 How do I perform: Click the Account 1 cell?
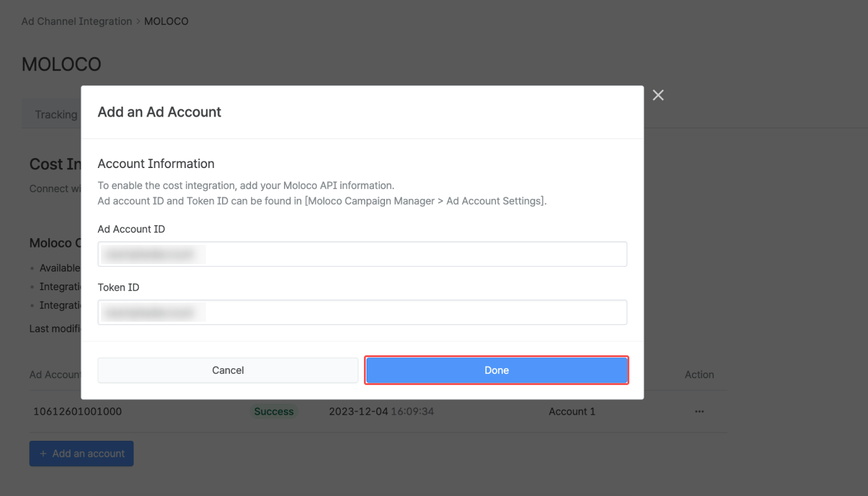572,412
